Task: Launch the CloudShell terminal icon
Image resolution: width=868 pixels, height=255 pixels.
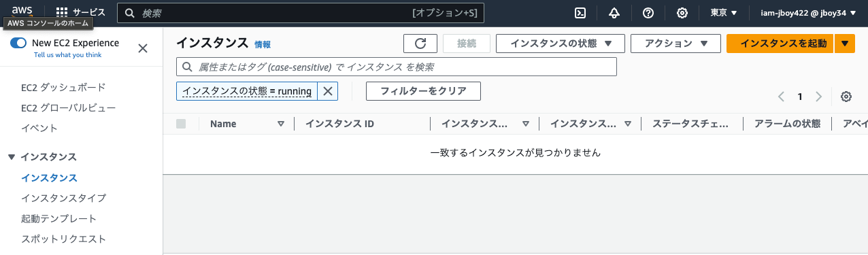Action: click(x=580, y=13)
